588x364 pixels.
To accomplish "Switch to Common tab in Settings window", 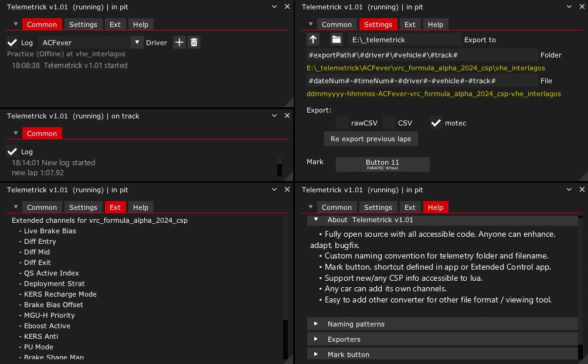I will [337, 25].
